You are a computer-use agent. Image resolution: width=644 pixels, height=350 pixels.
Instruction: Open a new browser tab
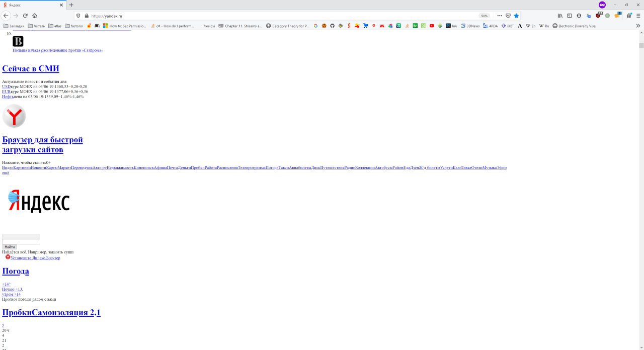[71, 5]
